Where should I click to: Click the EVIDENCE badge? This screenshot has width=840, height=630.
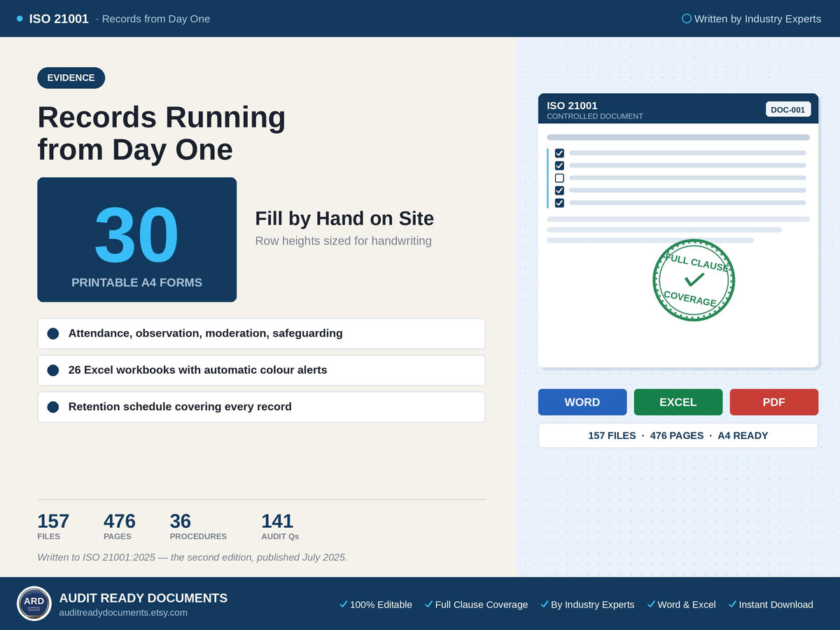(x=71, y=78)
